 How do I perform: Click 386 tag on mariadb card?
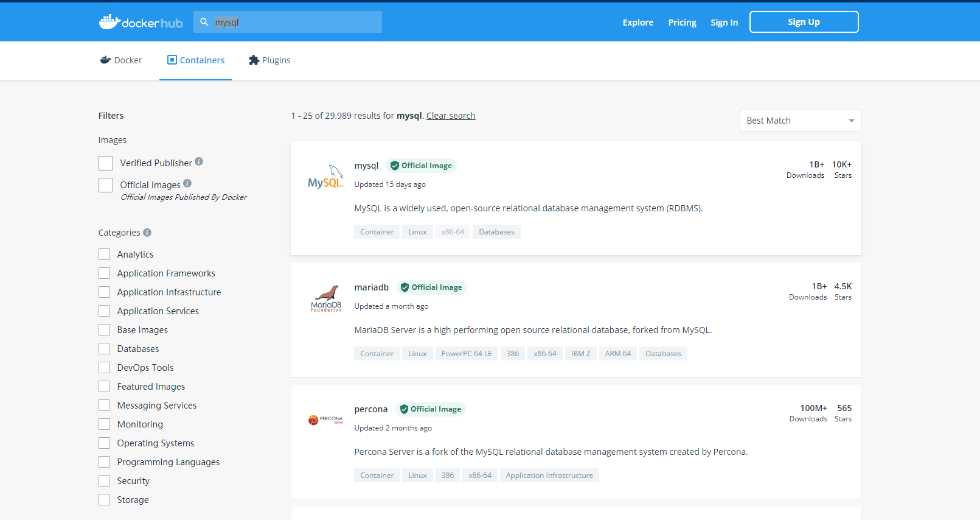(513, 354)
